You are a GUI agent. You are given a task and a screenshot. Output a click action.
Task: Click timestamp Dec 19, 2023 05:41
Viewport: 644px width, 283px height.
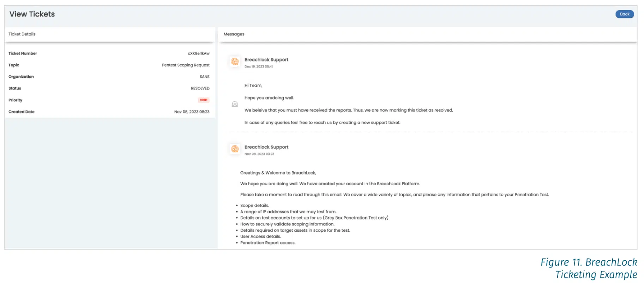pos(259,66)
